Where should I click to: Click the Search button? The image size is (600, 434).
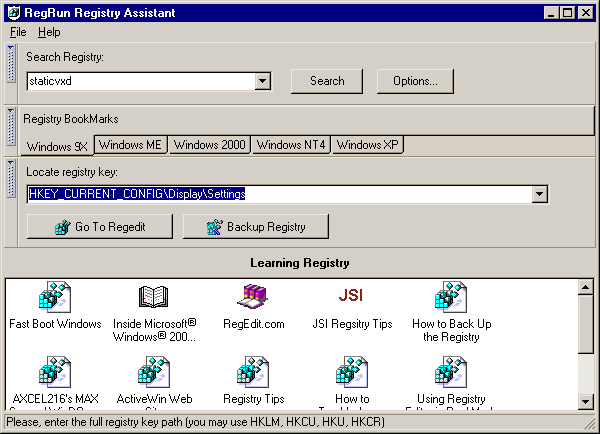[327, 81]
